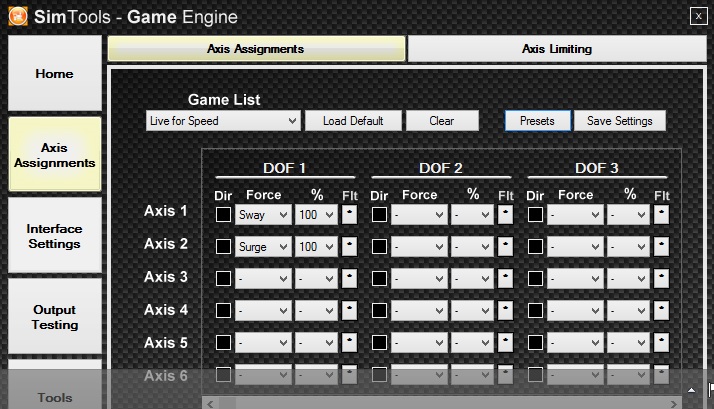Viewport: 714px width, 409px height.
Task: Open Output Testing in the sidebar
Action: (55, 317)
